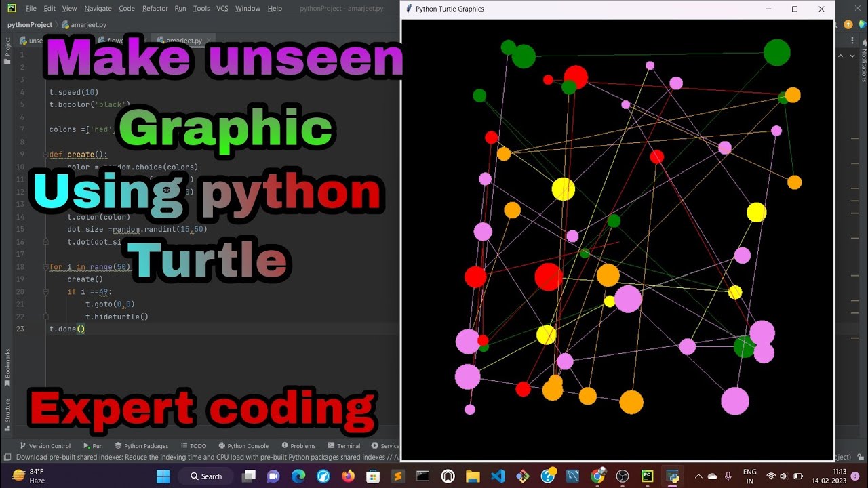Open the Run tool window at bottom
This screenshot has width=868, height=488.
pos(93,446)
